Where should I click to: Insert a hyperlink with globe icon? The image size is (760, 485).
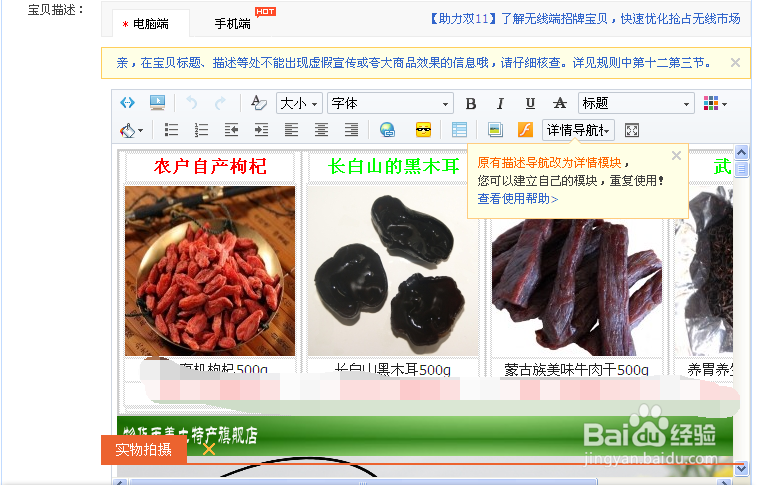[x=387, y=130]
